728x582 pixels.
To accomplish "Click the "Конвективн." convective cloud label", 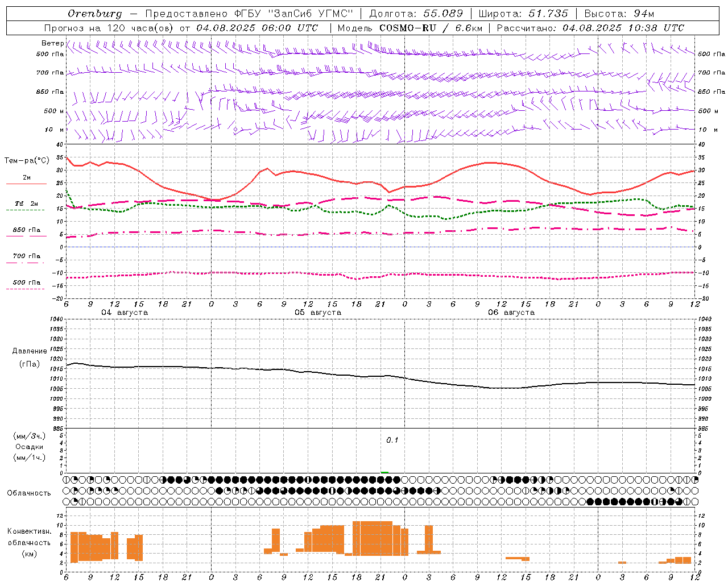I will 30,531.
